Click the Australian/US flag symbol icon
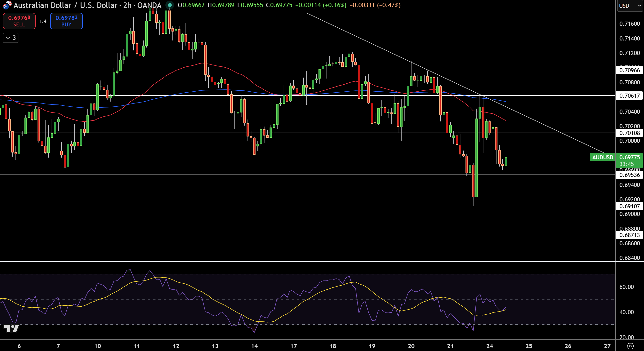The width and height of the screenshot is (644, 351). [x=7, y=5]
